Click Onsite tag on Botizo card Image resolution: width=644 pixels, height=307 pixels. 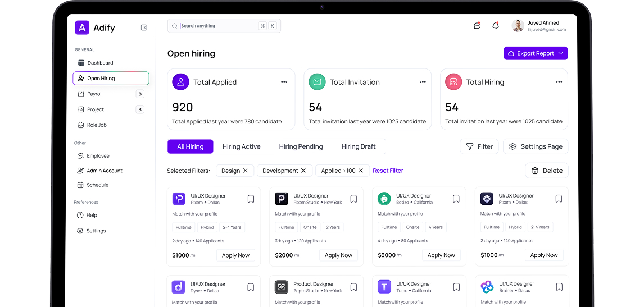pyautogui.click(x=413, y=227)
